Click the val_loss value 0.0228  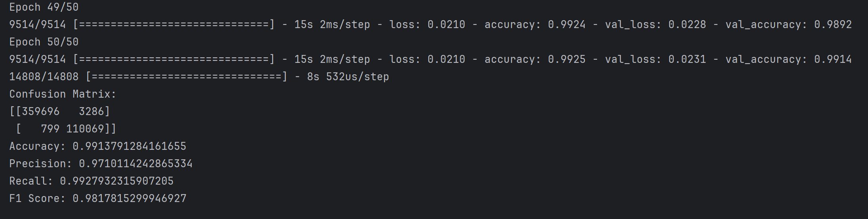click(687, 25)
